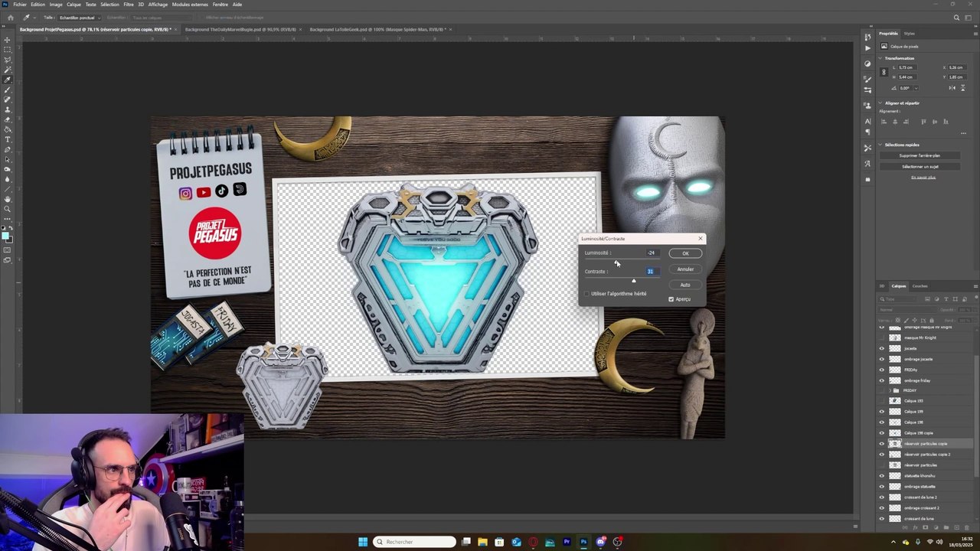Open the Filtre menu
The image size is (980, 551).
click(129, 5)
